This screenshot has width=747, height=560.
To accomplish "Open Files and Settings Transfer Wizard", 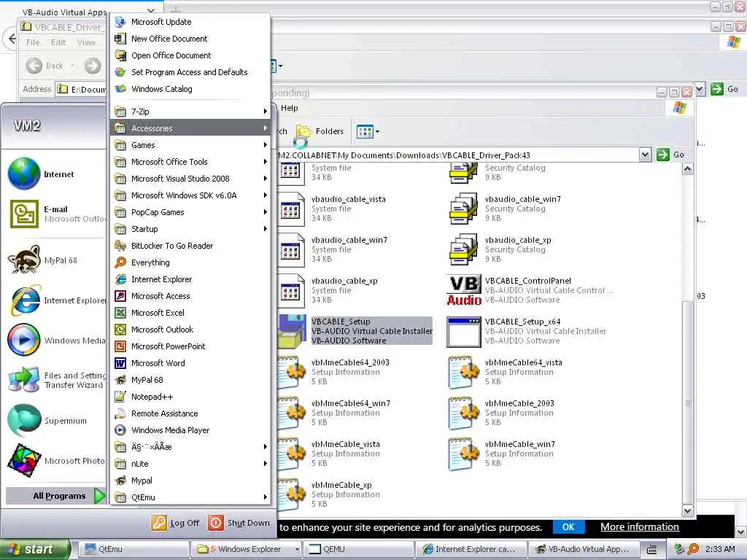I will coord(55,380).
